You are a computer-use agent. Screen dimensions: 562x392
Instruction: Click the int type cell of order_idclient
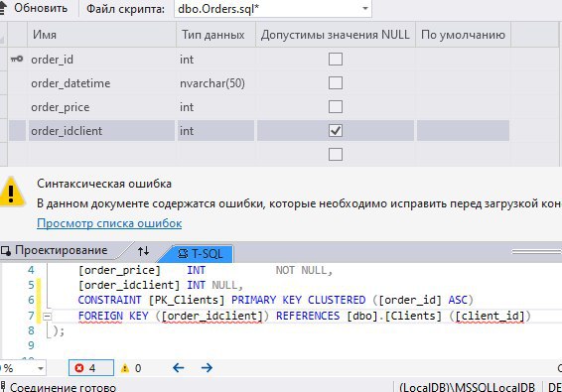[x=215, y=131]
